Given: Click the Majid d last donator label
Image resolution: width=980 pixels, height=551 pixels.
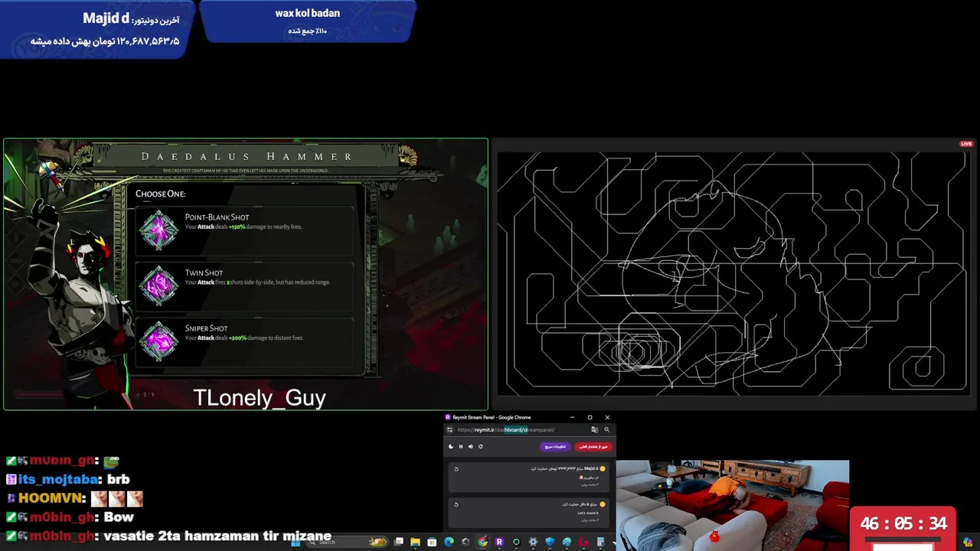Looking at the screenshot, I should click(131, 18).
